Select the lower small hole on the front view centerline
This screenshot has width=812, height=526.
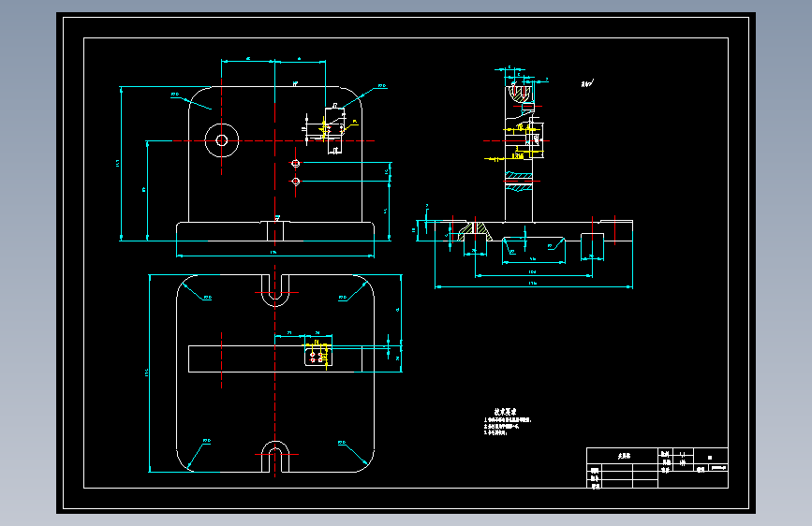296,182
